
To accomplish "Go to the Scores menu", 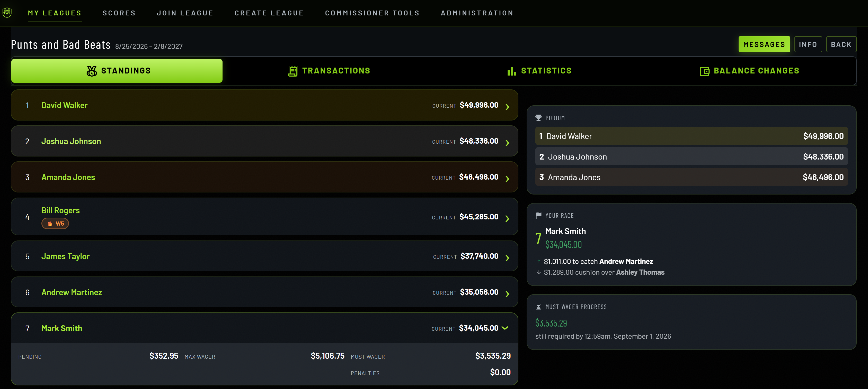I will tap(119, 13).
